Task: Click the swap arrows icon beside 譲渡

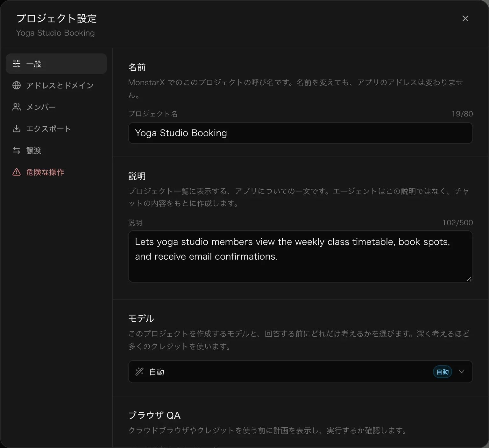Action: [x=17, y=150]
